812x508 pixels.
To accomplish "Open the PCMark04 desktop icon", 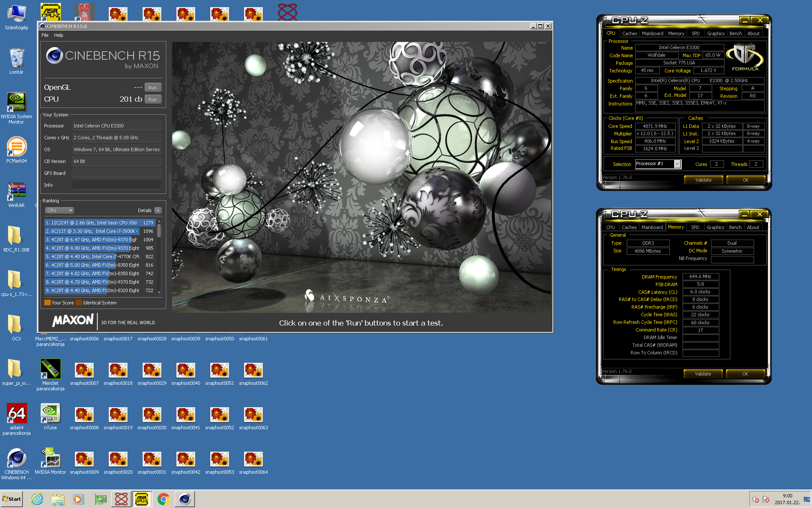I will [x=16, y=150].
